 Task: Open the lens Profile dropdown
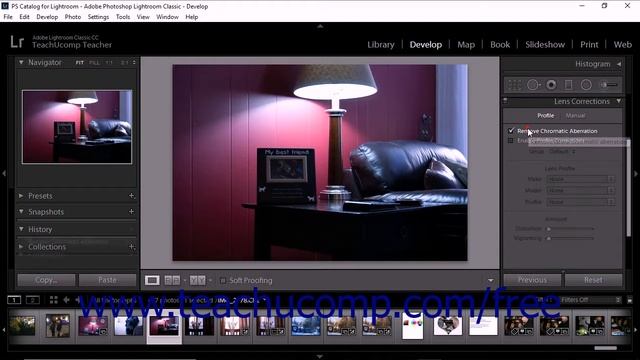(x=580, y=202)
